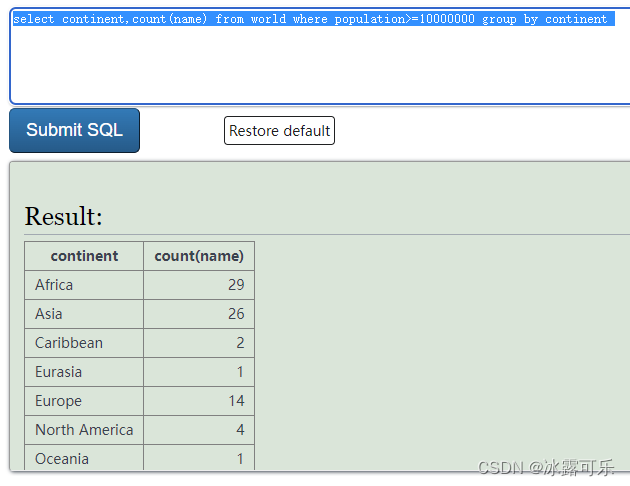Click the Submit SQL button

click(74, 130)
